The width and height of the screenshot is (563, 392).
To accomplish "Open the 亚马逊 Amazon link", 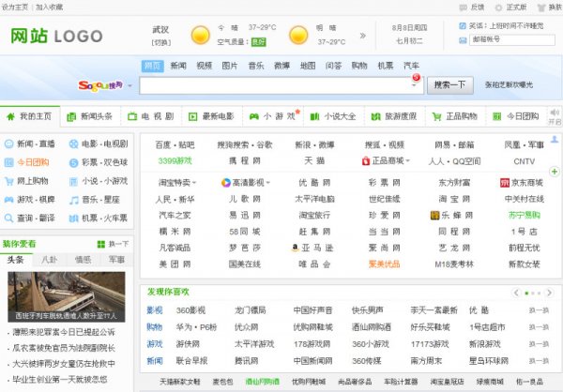I will (x=312, y=248).
